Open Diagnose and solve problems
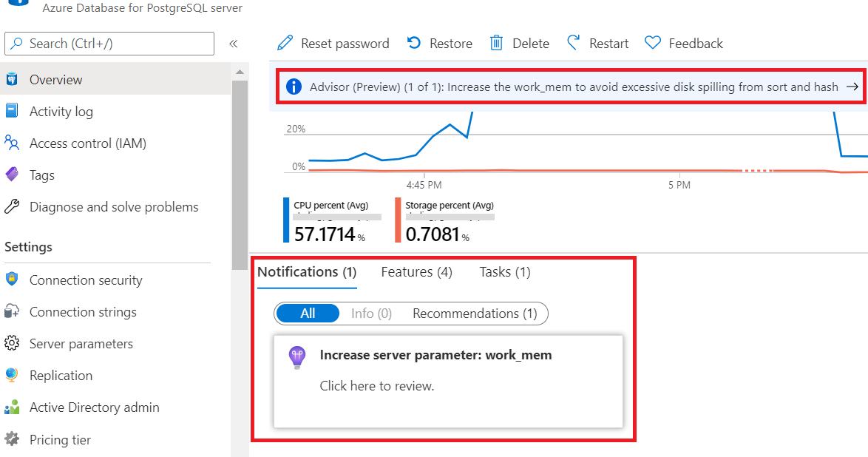The image size is (868, 457). pyautogui.click(x=114, y=207)
